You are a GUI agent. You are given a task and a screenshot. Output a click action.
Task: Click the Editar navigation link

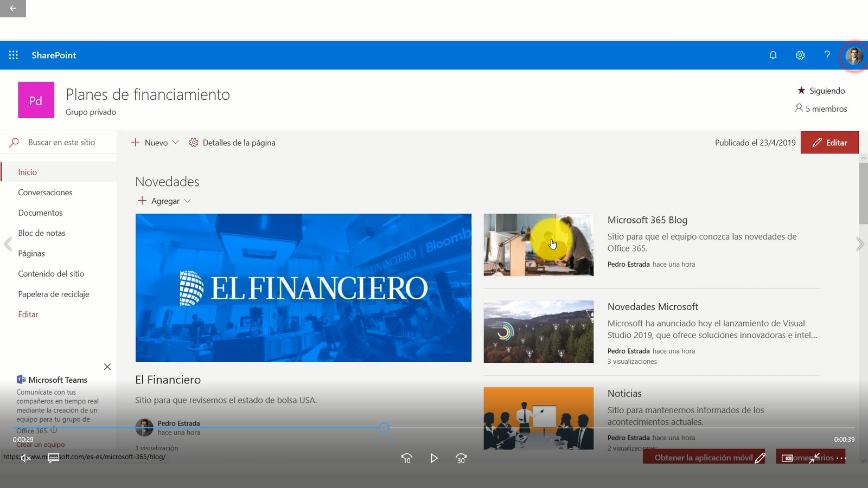coord(28,314)
